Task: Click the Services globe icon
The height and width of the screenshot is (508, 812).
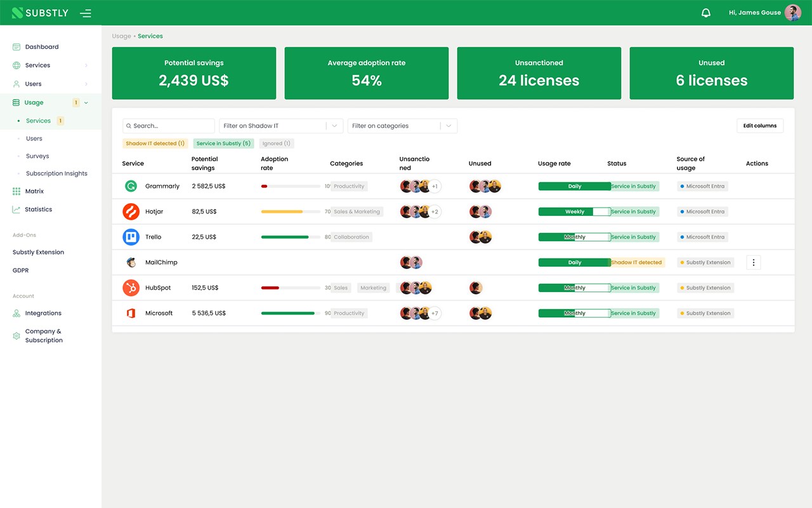Action: (16, 65)
